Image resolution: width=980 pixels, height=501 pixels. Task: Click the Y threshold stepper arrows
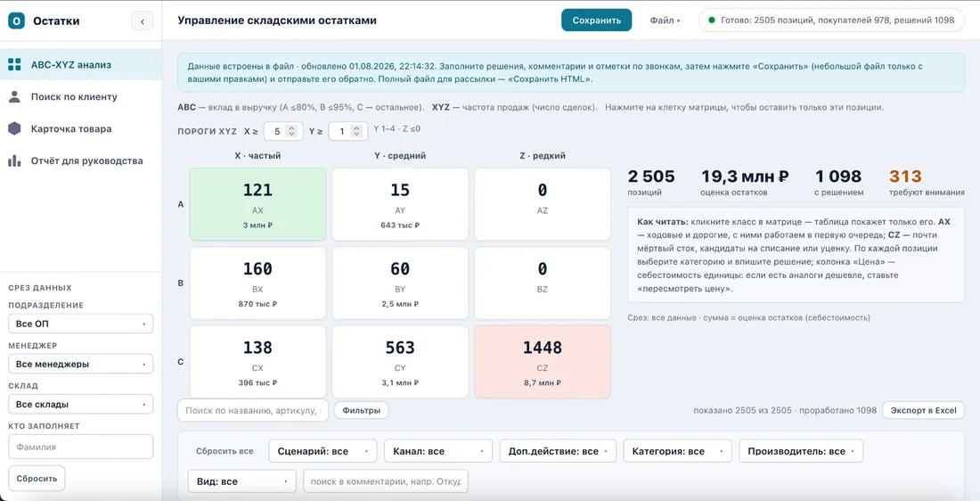tap(355, 131)
